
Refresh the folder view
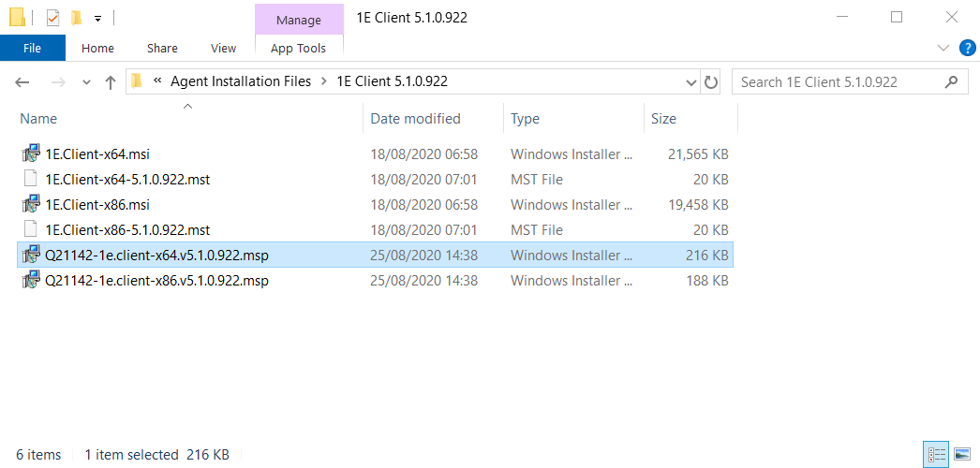(710, 82)
